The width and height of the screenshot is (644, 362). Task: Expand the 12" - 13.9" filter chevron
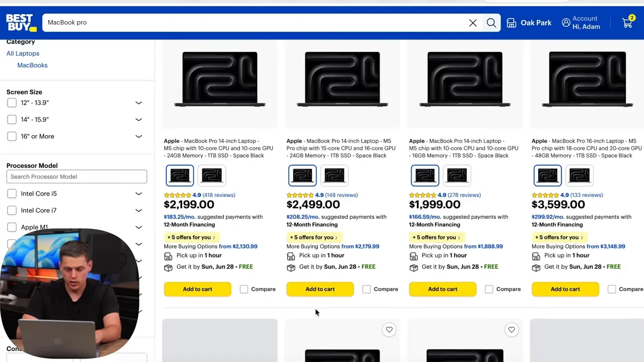[139, 103]
